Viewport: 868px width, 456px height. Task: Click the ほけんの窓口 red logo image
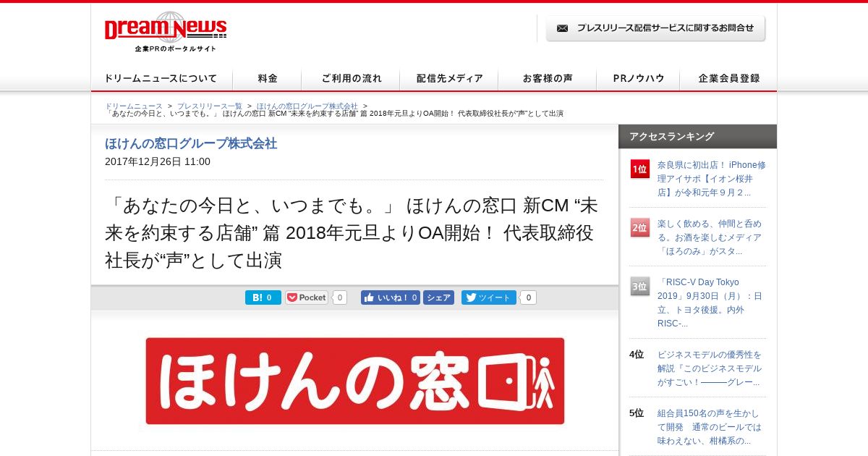(354, 381)
